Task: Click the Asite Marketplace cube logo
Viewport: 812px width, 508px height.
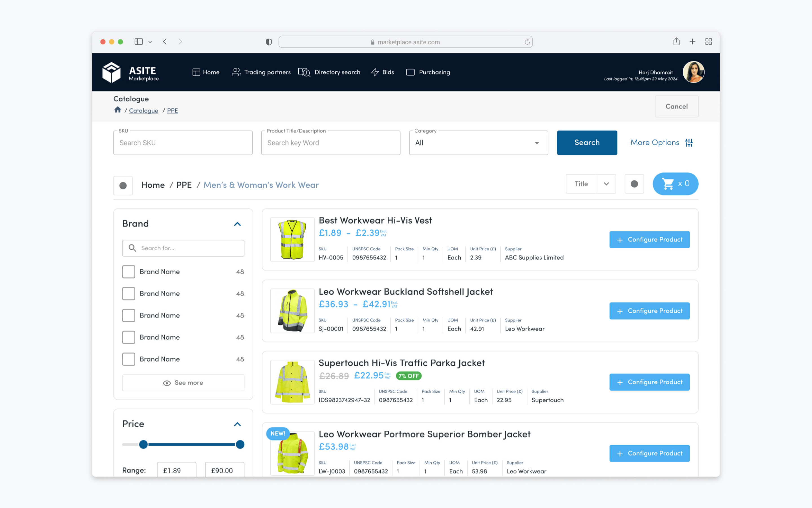Action: pyautogui.click(x=111, y=72)
